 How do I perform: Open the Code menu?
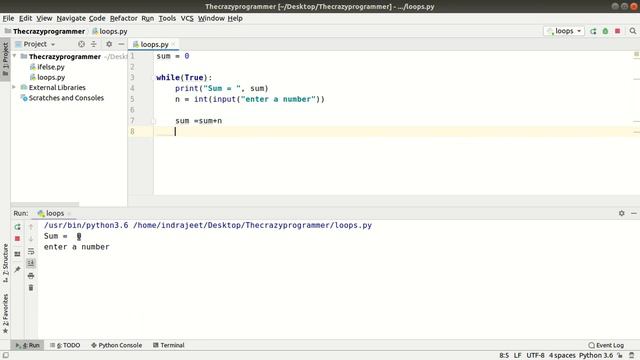click(x=97, y=18)
